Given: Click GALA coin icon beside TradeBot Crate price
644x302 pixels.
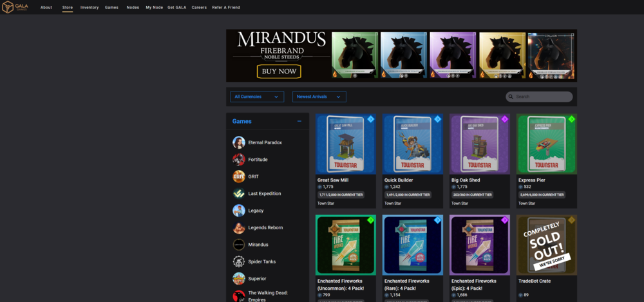Looking at the screenshot, I should [520, 295].
